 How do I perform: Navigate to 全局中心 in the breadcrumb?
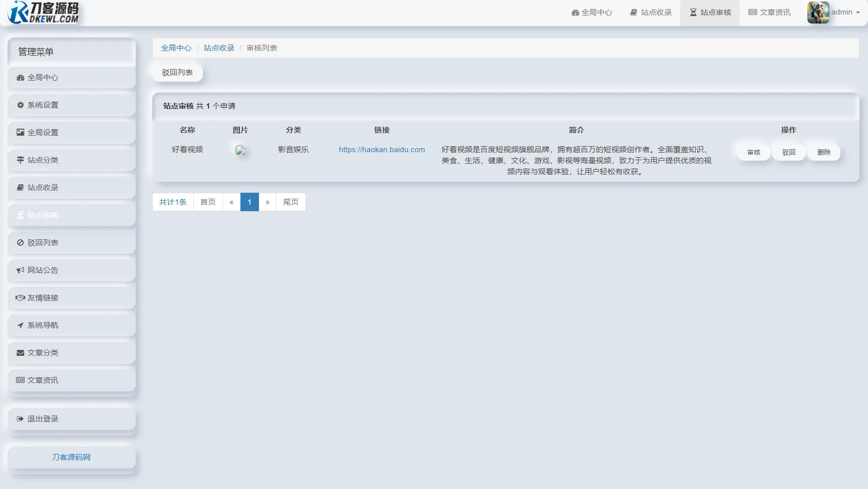(176, 48)
